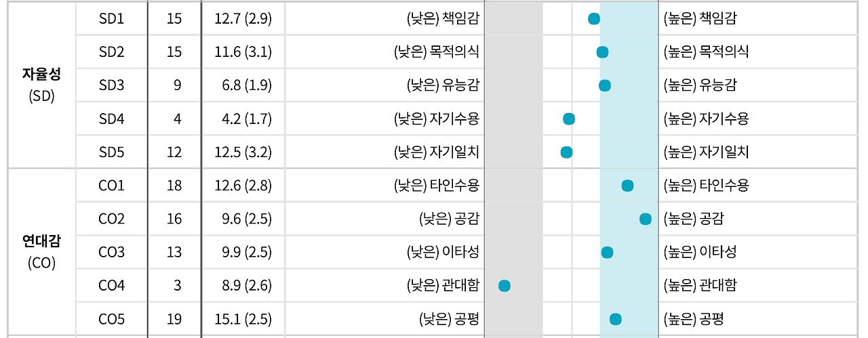
Task: Click the CO1 타인수용 score dot
Action: pyautogui.click(x=628, y=186)
